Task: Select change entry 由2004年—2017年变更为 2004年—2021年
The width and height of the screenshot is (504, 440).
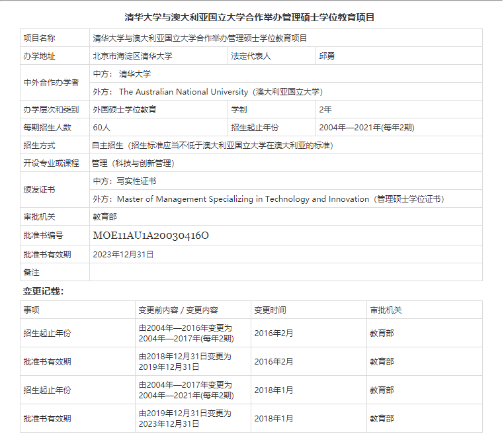Action: pyautogui.click(x=186, y=390)
